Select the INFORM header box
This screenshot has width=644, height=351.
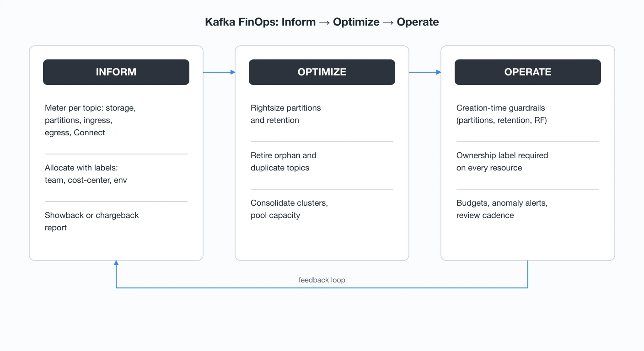116,72
